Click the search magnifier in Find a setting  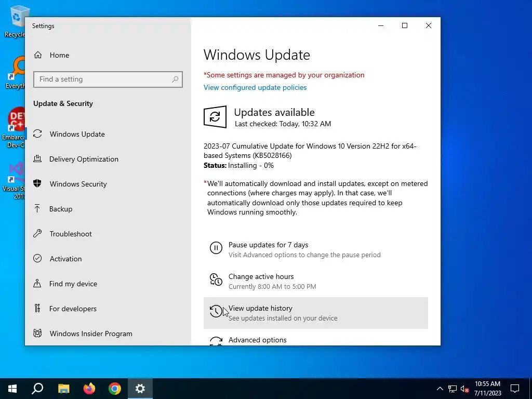pyautogui.click(x=175, y=79)
